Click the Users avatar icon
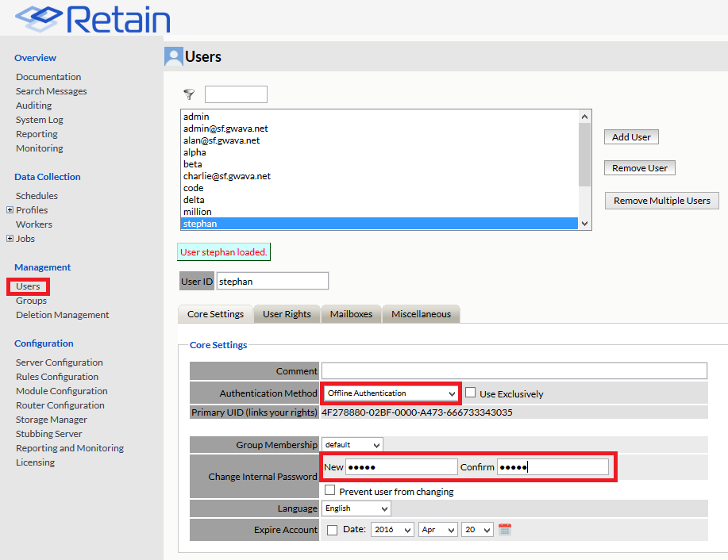The image size is (728, 560). [174, 56]
